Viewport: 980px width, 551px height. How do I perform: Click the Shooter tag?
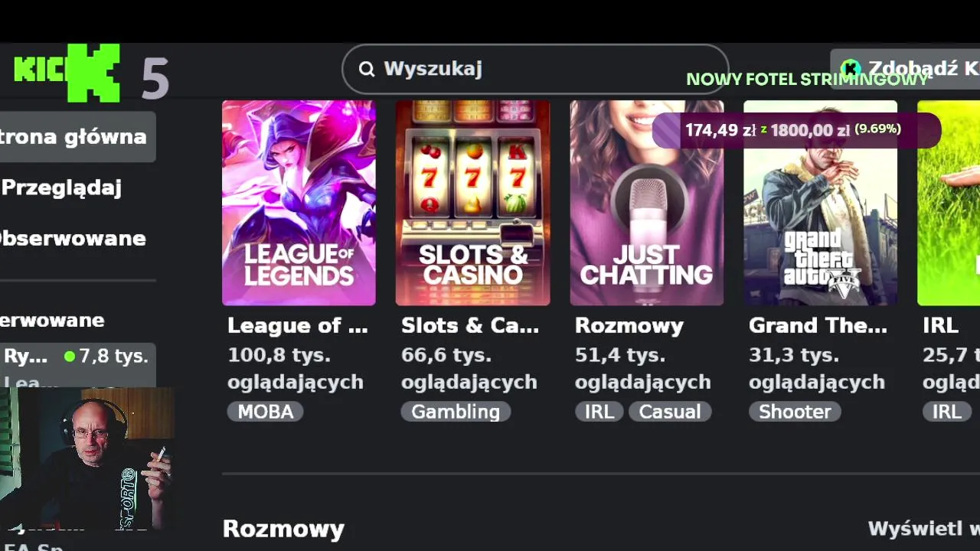[x=795, y=412]
